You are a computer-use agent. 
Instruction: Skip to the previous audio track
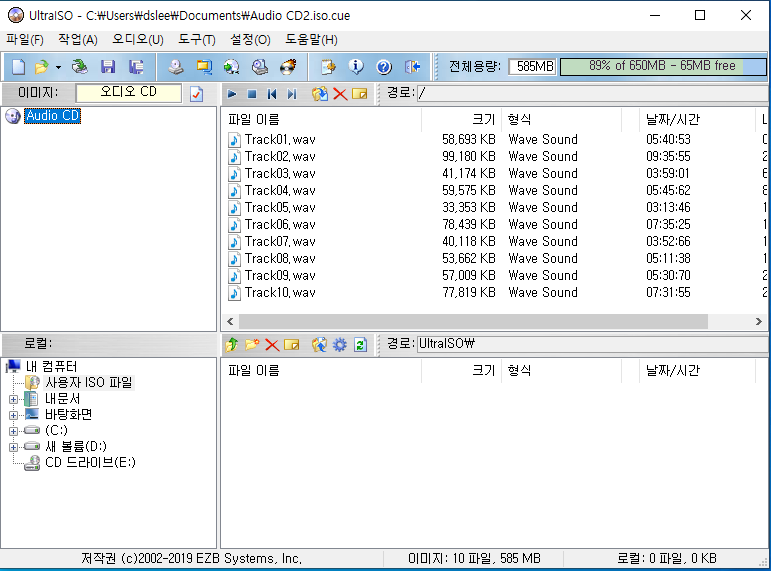[272, 93]
